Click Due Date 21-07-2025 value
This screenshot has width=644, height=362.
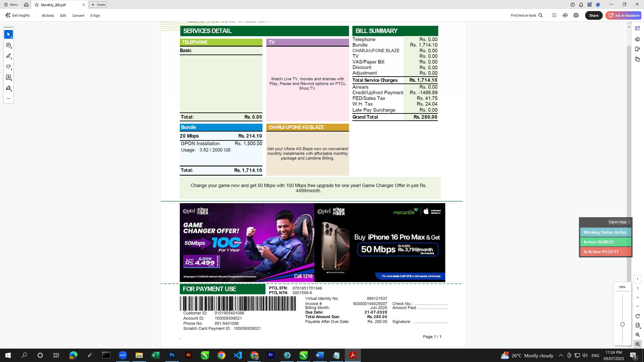(x=376, y=312)
